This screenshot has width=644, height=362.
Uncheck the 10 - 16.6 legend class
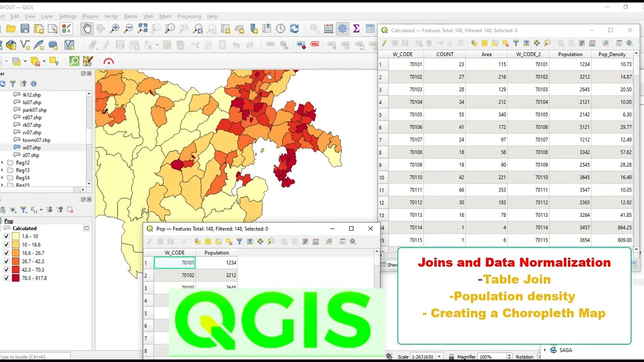pos(7,245)
